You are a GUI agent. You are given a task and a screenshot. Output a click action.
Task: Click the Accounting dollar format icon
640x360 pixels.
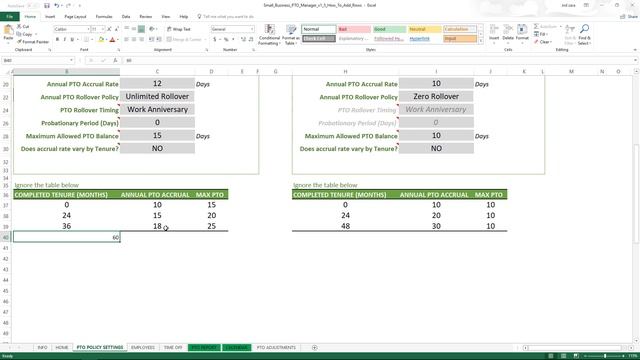point(215,39)
